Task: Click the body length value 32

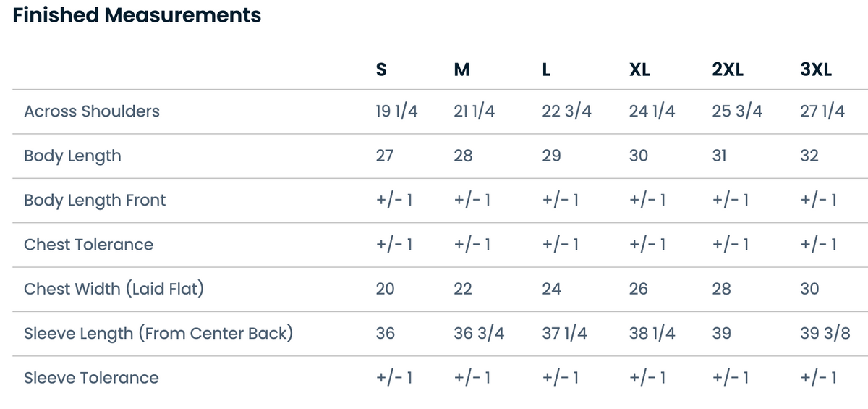Action: click(x=809, y=156)
